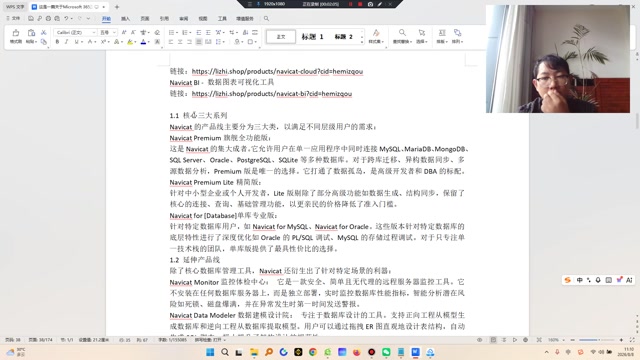Screen dimensions: 640x360
Task: Apply the 标题 2 heading style
Action: coord(344,37)
